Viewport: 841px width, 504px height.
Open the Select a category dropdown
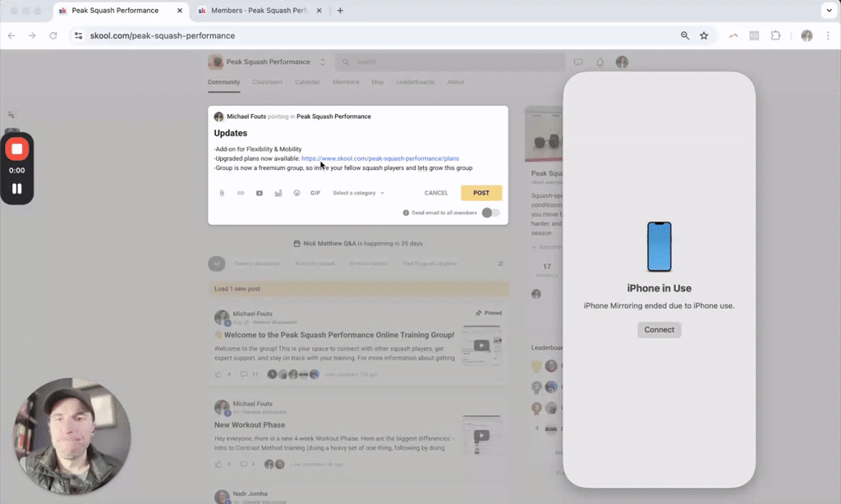click(x=358, y=193)
